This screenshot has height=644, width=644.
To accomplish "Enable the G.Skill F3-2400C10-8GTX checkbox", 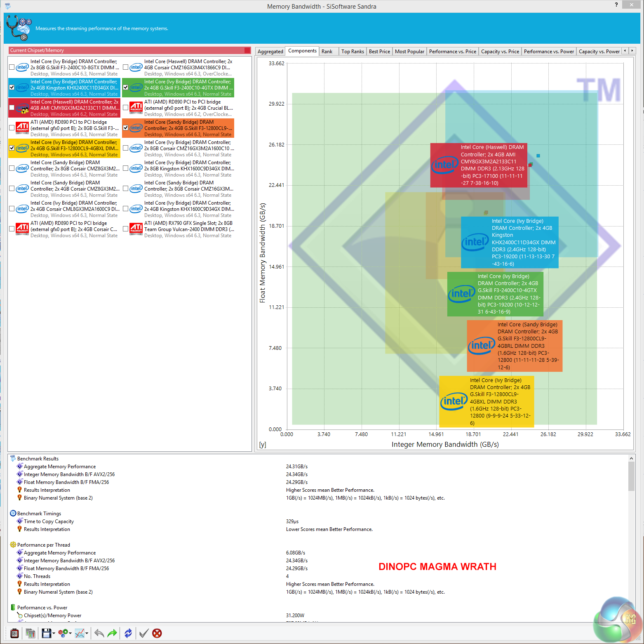I will click(12, 67).
